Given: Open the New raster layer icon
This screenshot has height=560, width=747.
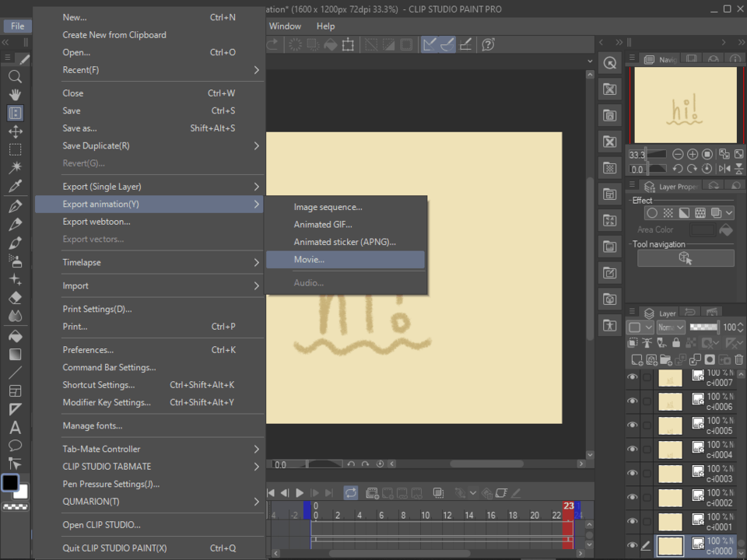Looking at the screenshot, I should click(x=636, y=359).
